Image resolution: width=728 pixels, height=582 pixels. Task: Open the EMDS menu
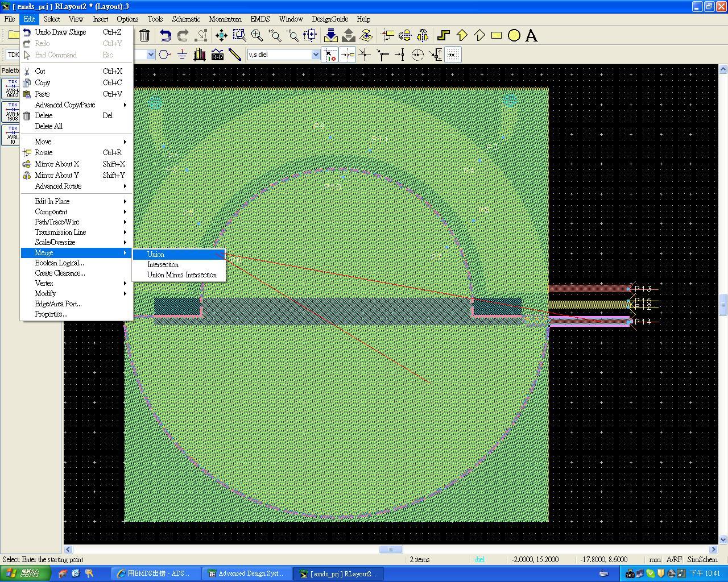click(x=260, y=19)
